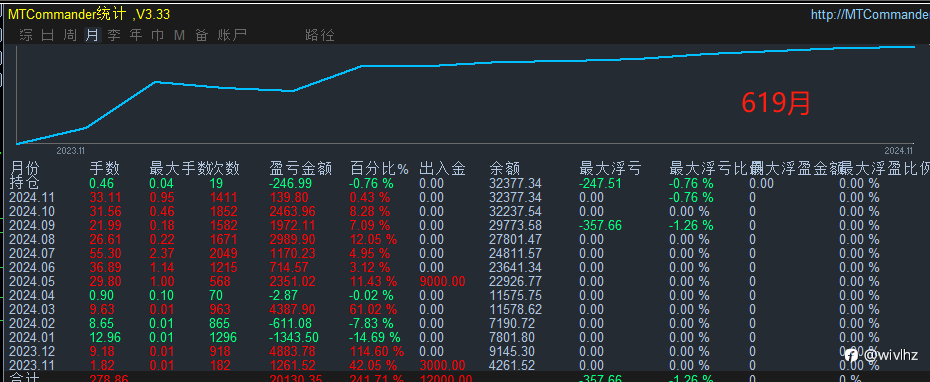Viewport: 930px width, 382px height.
Task: Select the 2024.04 row label
Action: tap(32, 295)
